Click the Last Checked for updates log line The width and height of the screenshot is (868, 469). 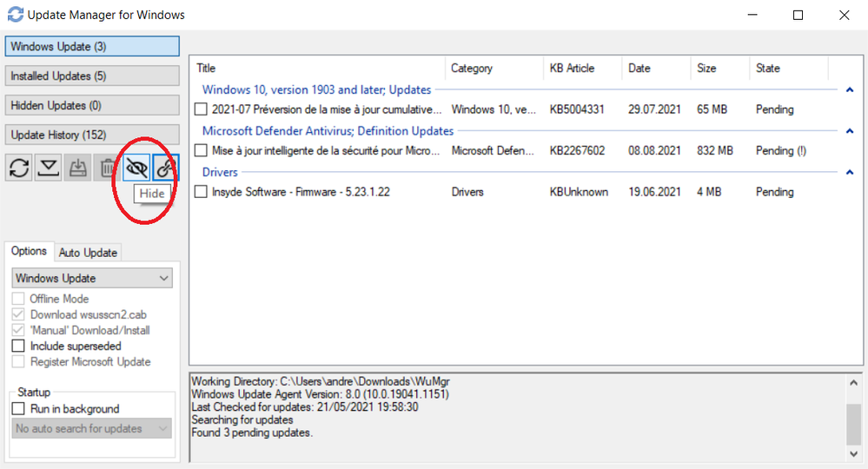[304, 407]
